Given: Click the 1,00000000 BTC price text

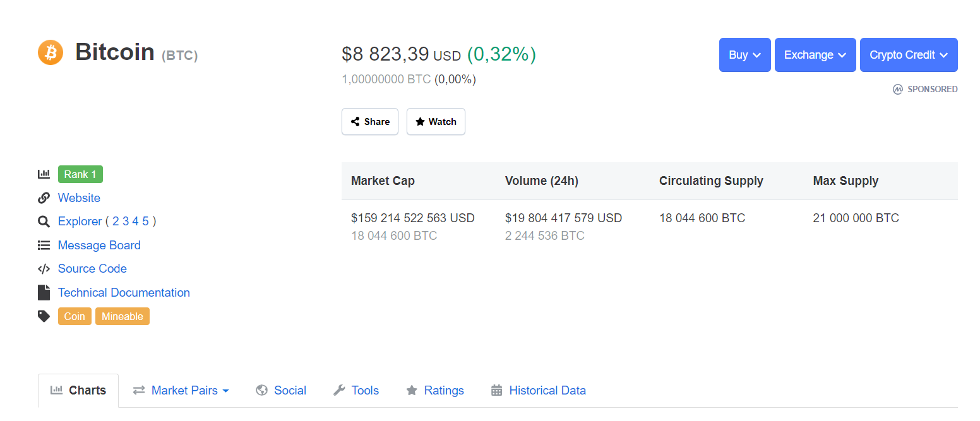Looking at the screenshot, I should tap(386, 80).
